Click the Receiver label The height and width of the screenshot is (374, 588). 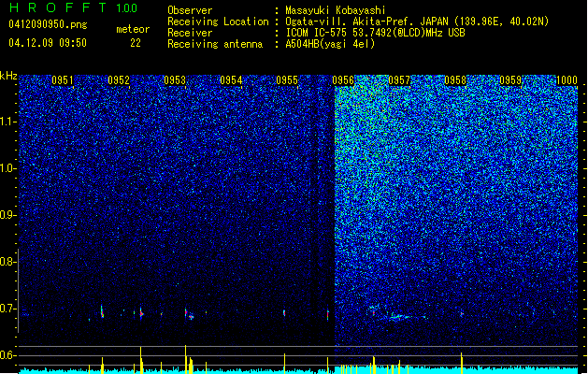[x=190, y=33]
